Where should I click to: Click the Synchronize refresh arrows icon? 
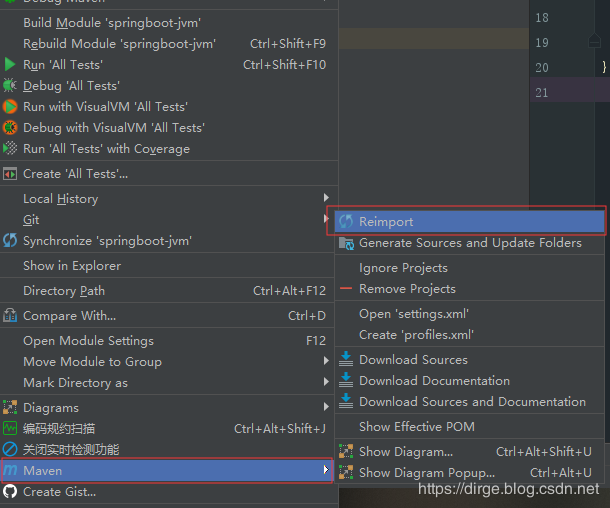(10, 240)
